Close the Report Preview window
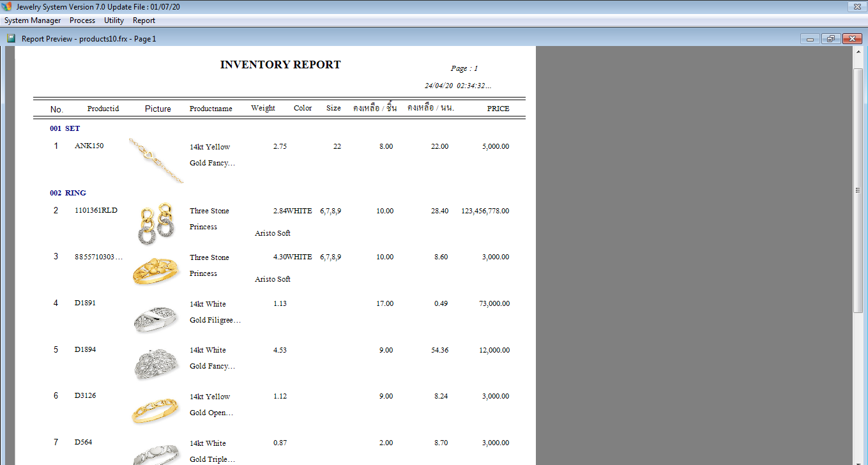 click(853, 39)
